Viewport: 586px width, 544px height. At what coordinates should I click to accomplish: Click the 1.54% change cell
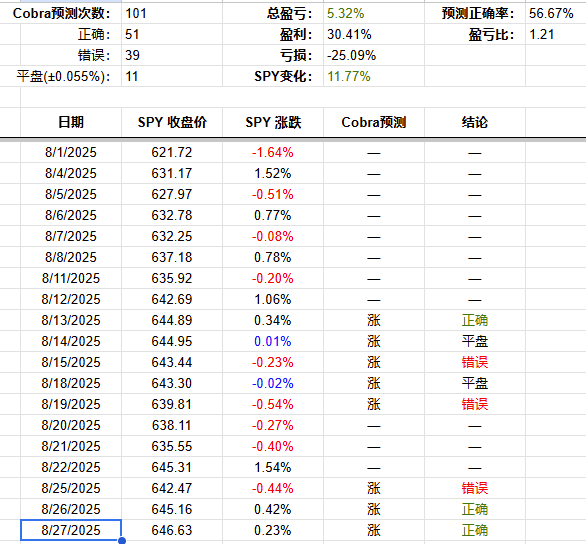pyautogui.click(x=273, y=467)
